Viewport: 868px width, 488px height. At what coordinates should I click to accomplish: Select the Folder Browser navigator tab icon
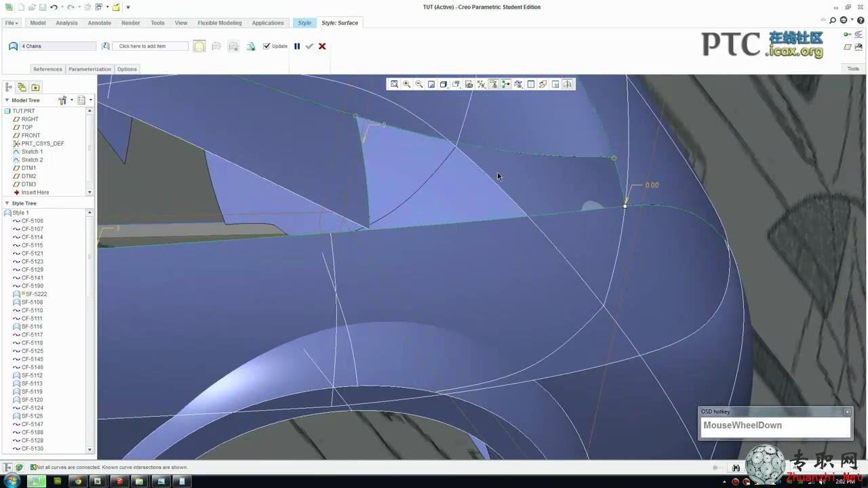coord(22,87)
